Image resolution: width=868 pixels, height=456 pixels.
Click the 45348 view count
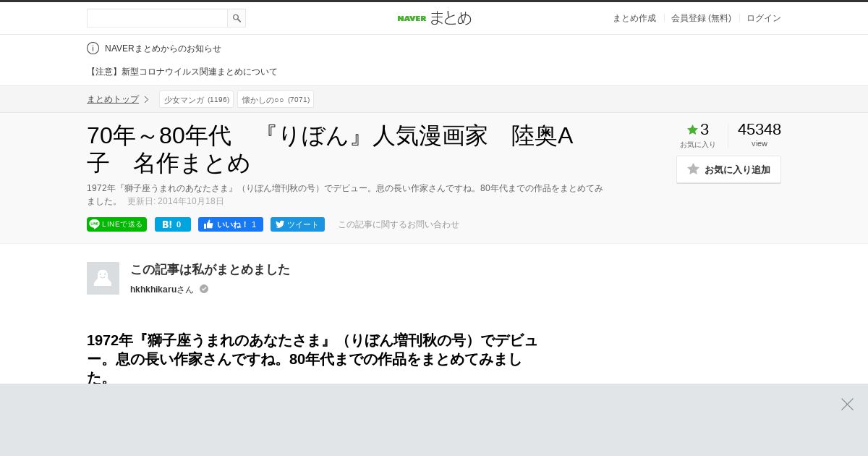pos(759,130)
